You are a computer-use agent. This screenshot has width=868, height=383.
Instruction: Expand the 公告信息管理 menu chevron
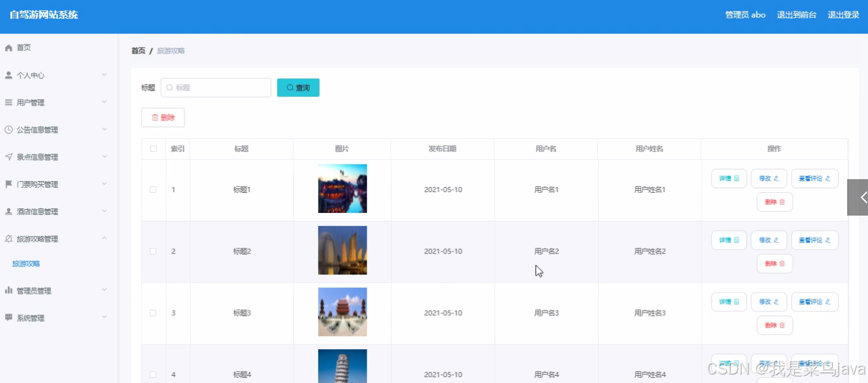click(104, 130)
